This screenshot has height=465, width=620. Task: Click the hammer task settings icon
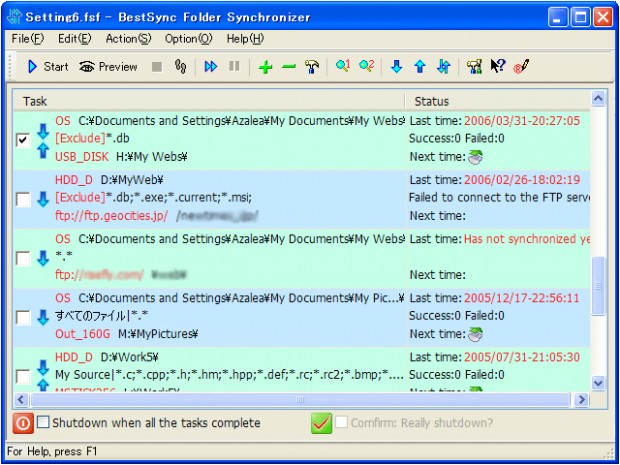coord(312,66)
